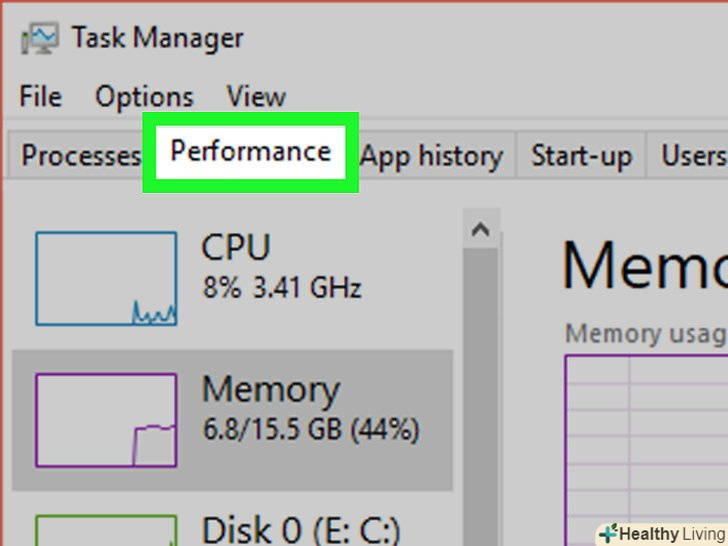The height and width of the screenshot is (546, 728).
Task: Open the Options menu
Action: coord(144,97)
